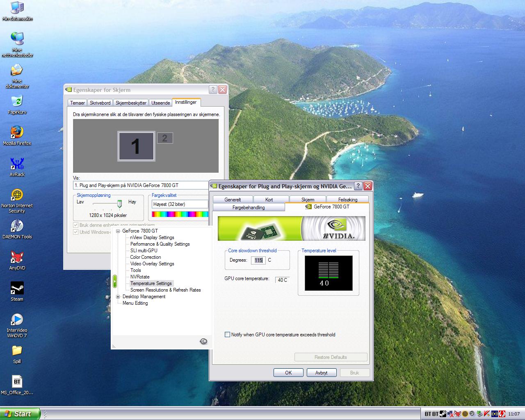This screenshot has width=525, height=420.
Task: Open nView Display Settings in the tree
Action: [x=152, y=237]
